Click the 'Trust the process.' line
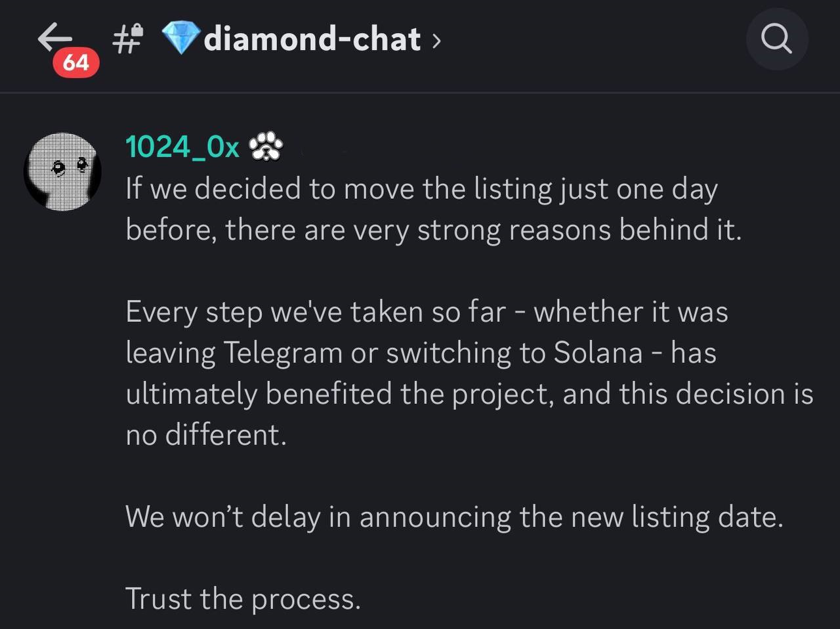The image size is (840, 629). point(243,599)
